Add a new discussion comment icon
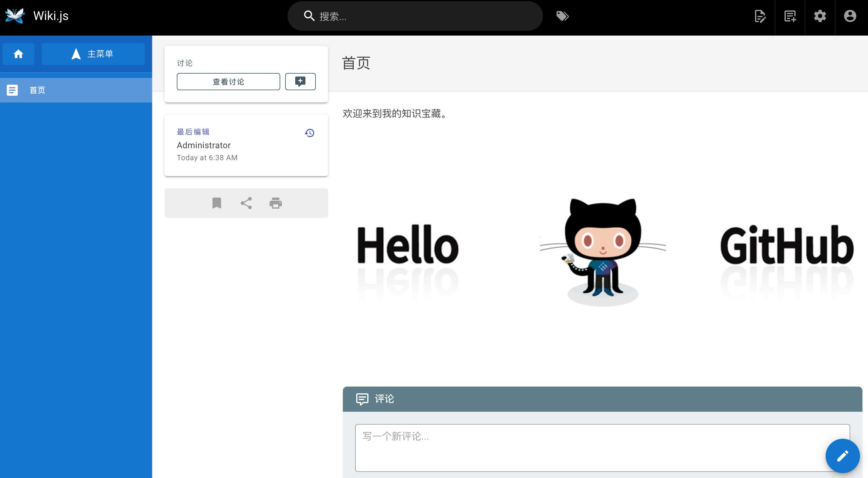Viewport: 868px width, 478px height. (x=300, y=81)
